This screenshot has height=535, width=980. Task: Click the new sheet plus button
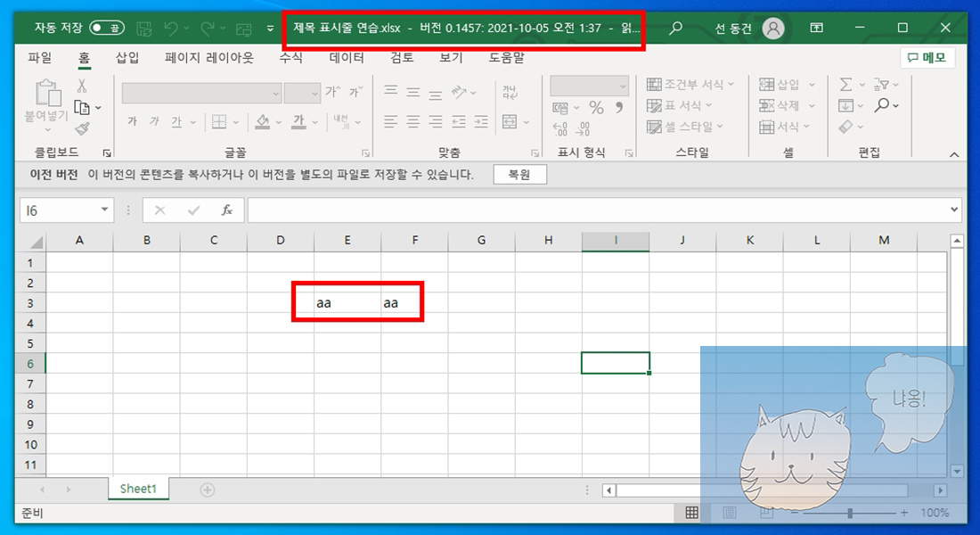[x=208, y=490]
